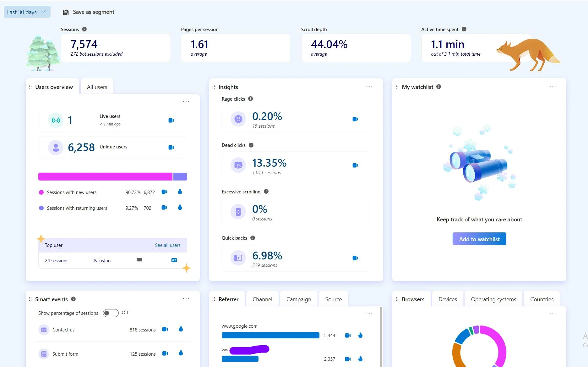
Task: Select the Referrer tab
Action: [228, 299]
